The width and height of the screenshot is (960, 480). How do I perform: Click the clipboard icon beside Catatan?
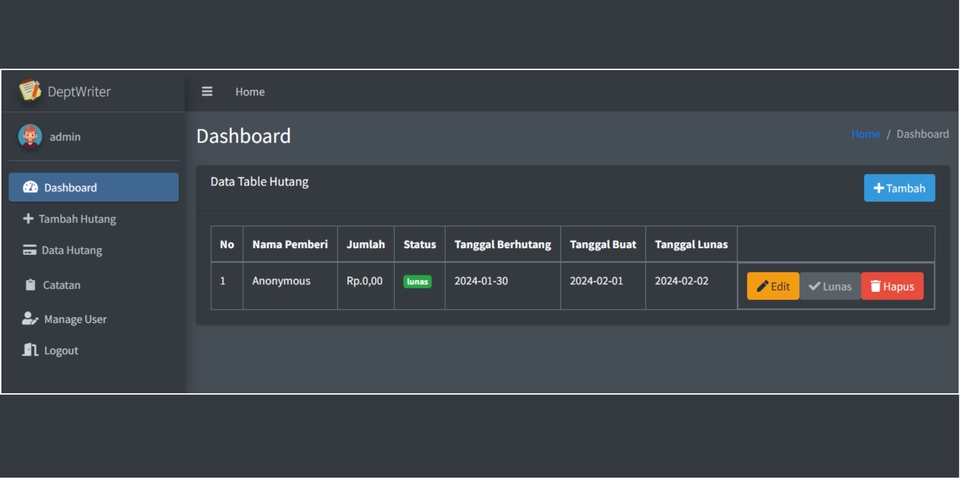tap(30, 285)
